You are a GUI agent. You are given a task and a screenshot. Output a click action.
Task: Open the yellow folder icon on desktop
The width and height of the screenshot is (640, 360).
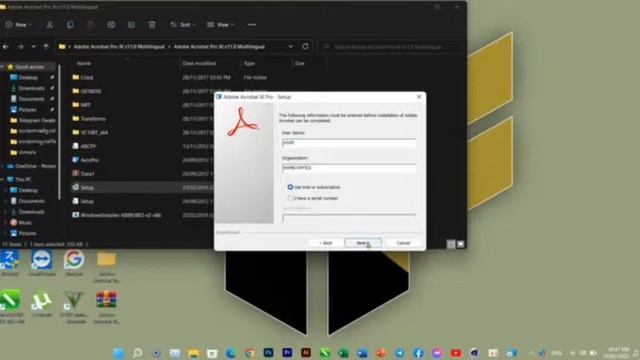click(x=107, y=260)
